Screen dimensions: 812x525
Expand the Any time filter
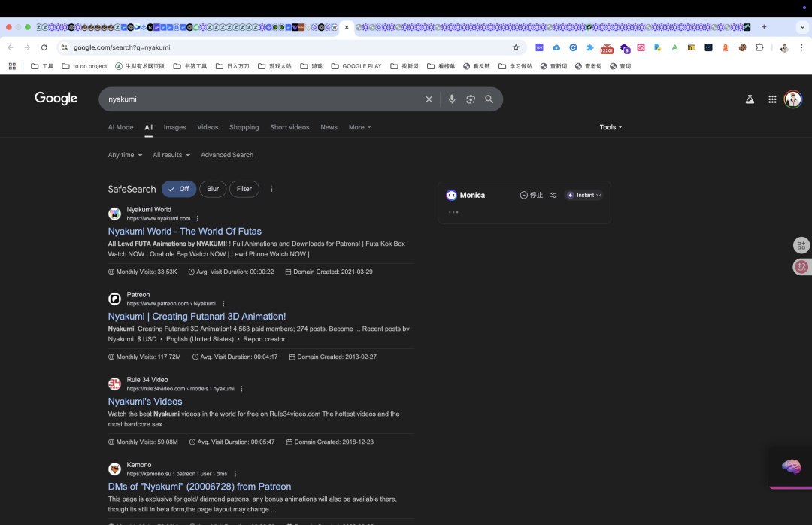[125, 155]
